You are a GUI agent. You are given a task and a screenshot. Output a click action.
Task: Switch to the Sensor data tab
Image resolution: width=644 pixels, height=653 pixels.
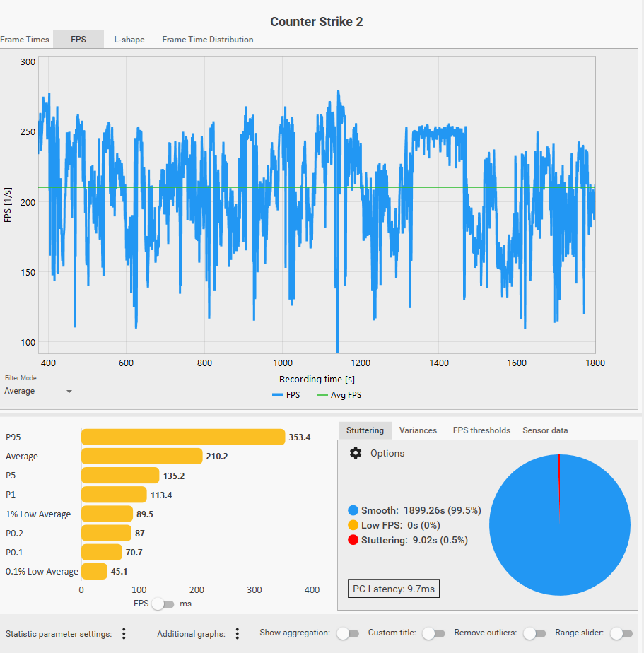pyautogui.click(x=545, y=430)
